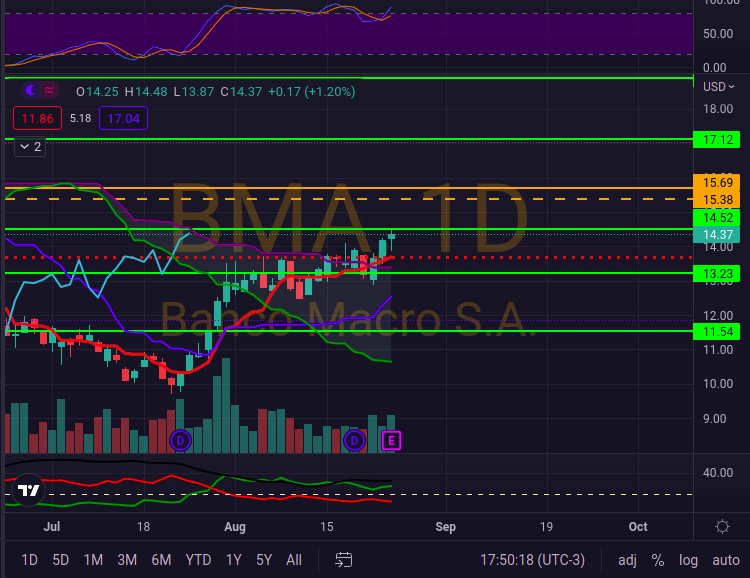This screenshot has width=750, height=578.
Task: Click the 15.38 orange price label
Action: click(x=717, y=199)
